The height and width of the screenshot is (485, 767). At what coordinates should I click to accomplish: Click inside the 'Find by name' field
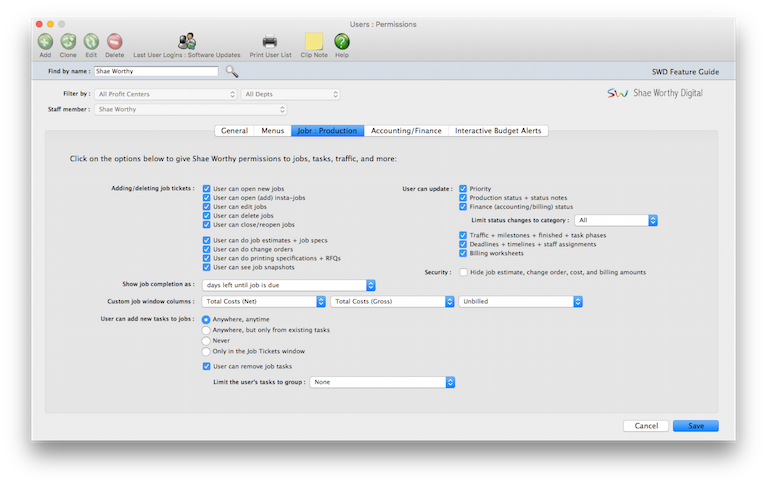coord(155,72)
